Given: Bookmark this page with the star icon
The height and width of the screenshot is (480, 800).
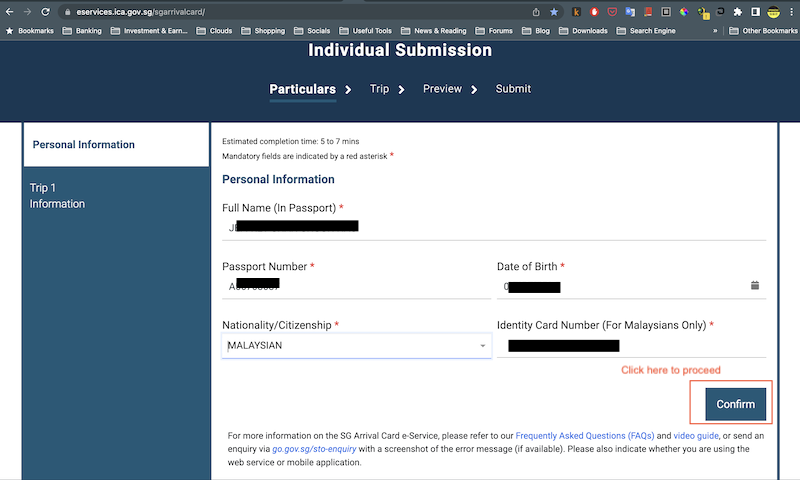Looking at the screenshot, I should click(554, 12).
